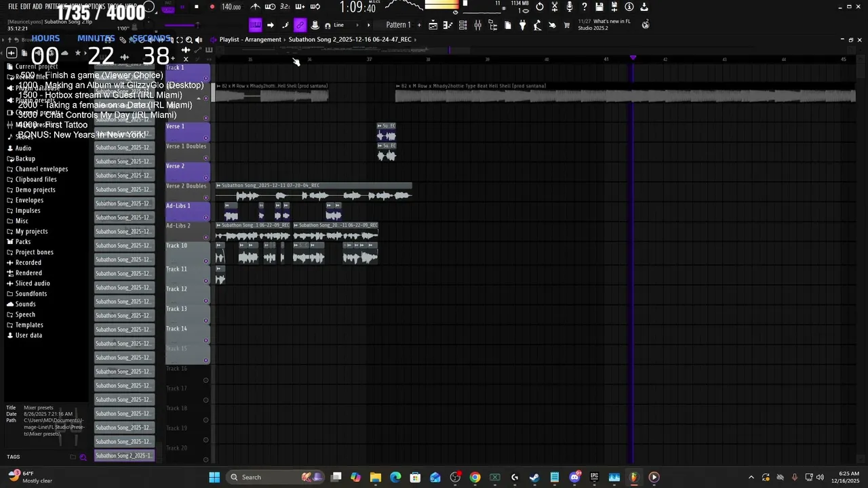Open the Soundfonts browser folder
This screenshot has width=868, height=488.
pos(31,294)
